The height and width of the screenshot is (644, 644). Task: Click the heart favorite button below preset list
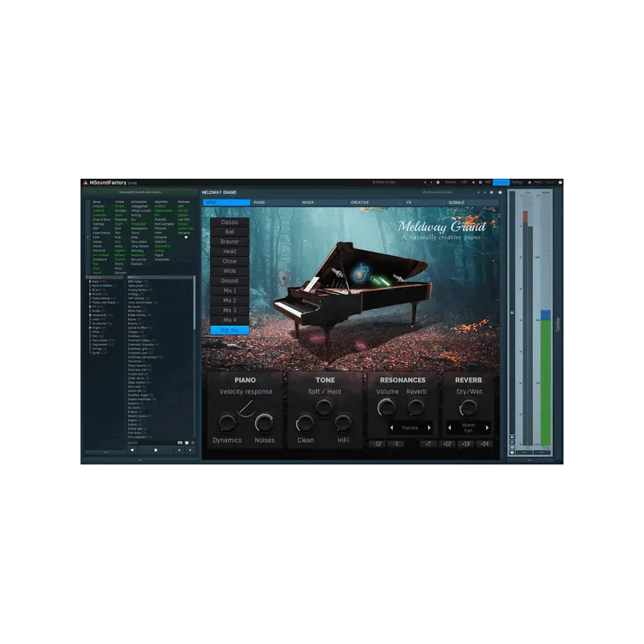pos(132,450)
